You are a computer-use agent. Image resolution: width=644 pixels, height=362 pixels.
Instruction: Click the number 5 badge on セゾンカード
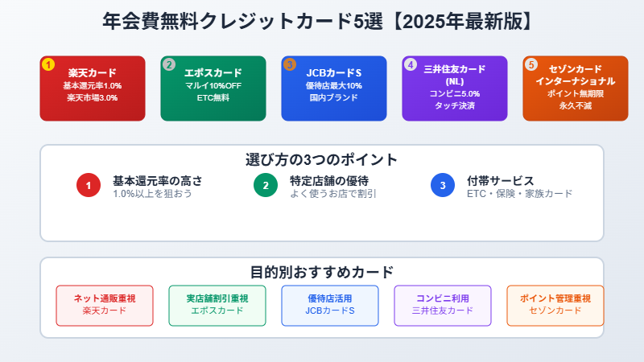[x=530, y=64]
